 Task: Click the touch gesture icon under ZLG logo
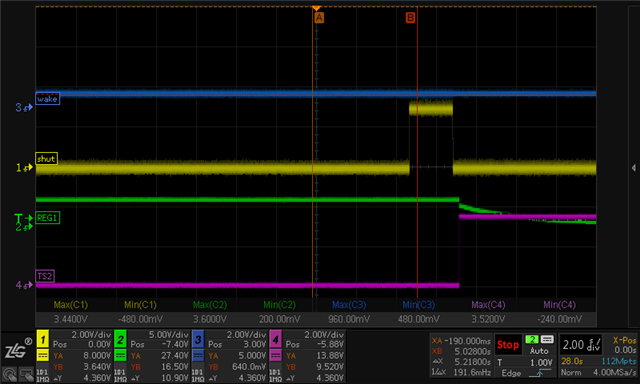(9, 374)
